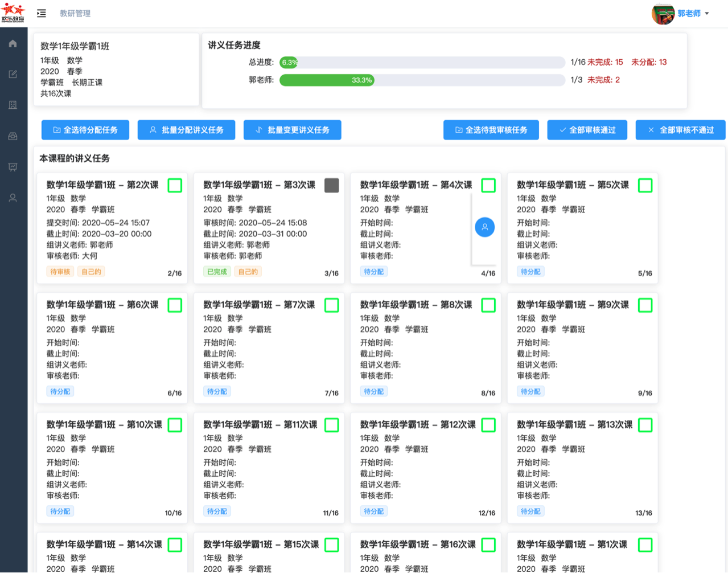This screenshot has height=573, width=728.
Task: Open the presentation board icon in sidebar
Action: tap(13, 167)
